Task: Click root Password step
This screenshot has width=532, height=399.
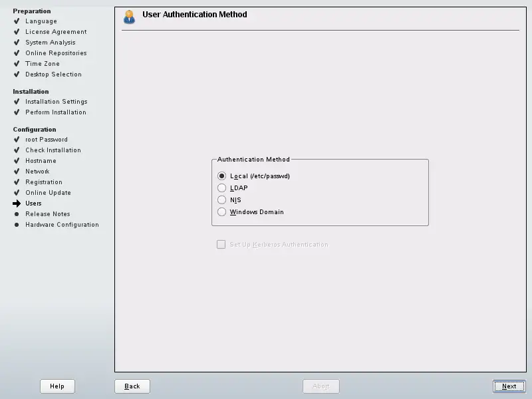Action: [x=47, y=140]
